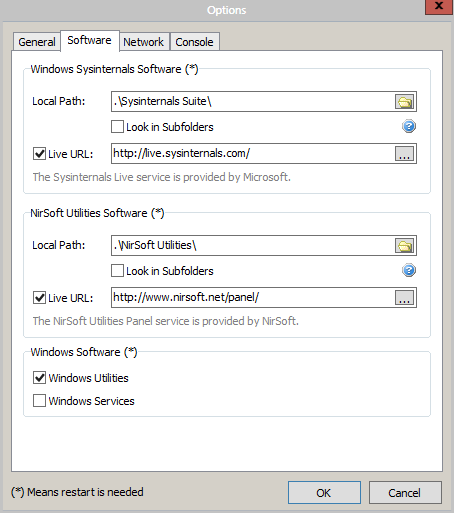This screenshot has width=454, height=513.
Task: Click 'The Sysinternals Live service is provided' note
Action: pyautogui.click(x=162, y=177)
